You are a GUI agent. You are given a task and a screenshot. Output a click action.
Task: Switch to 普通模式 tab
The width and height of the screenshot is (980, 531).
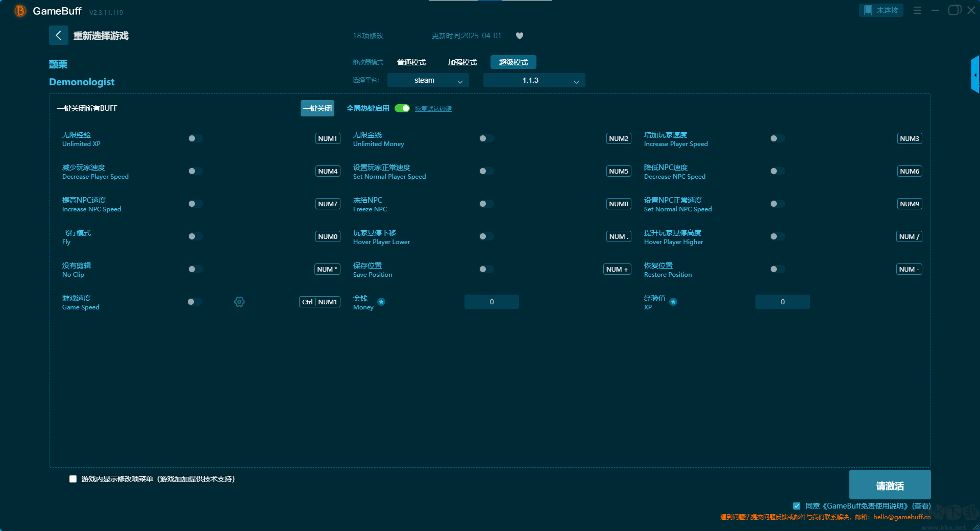411,62
